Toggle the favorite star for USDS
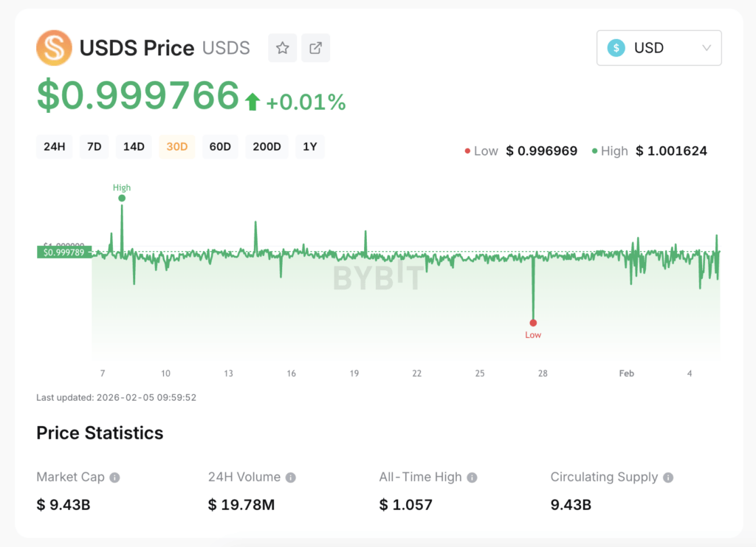Image resolution: width=756 pixels, height=547 pixels. tap(282, 47)
